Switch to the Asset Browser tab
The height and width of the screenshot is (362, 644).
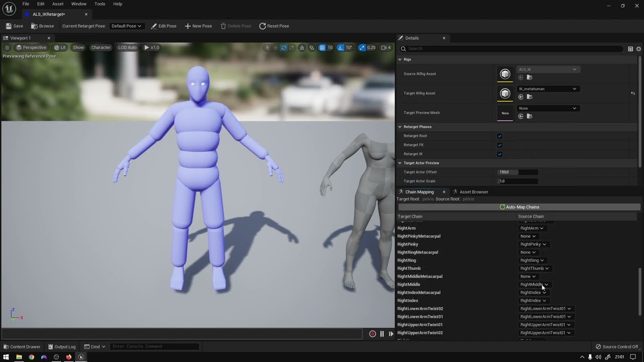click(470, 192)
